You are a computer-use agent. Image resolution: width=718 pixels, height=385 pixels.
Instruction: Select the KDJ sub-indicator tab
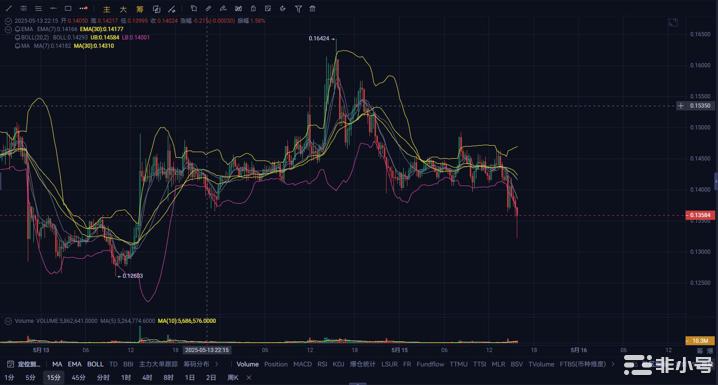(338, 364)
